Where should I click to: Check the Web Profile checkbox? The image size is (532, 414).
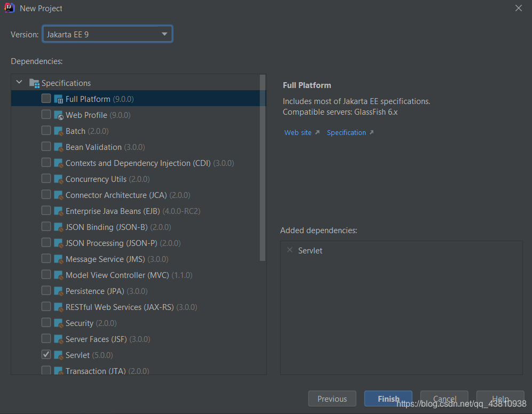pyautogui.click(x=46, y=114)
